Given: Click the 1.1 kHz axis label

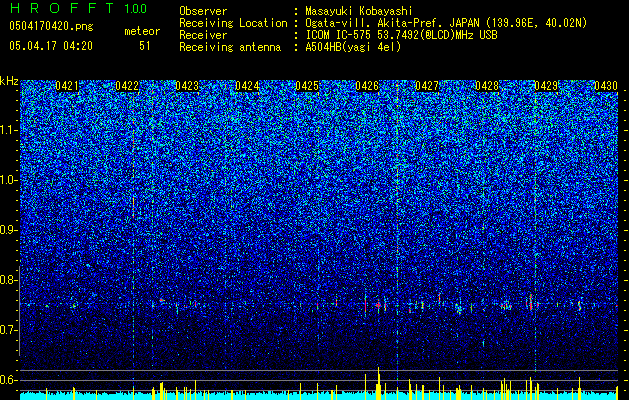Looking at the screenshot, I should 9,130.
